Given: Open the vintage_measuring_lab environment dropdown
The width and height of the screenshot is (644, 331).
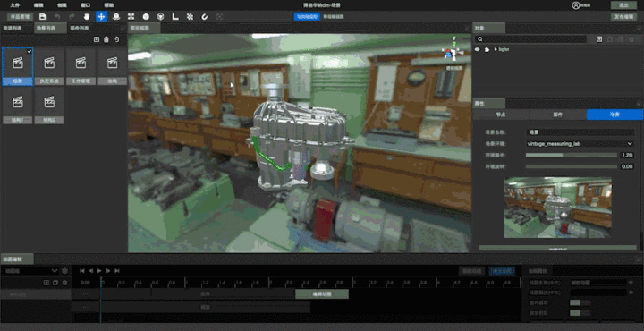Looking at the screenshot, I should (x=580, y=144).
